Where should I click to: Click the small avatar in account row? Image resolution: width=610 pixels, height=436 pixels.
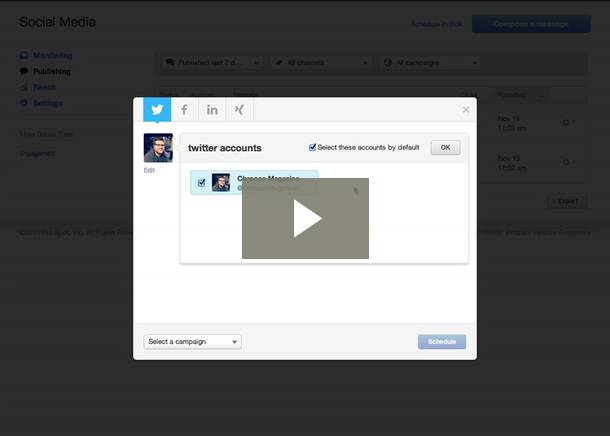(221, 182)
